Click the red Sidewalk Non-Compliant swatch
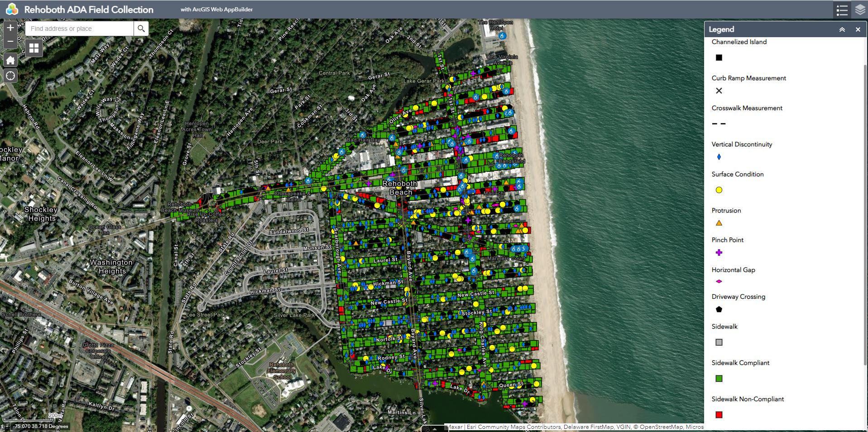 [719, 414]
